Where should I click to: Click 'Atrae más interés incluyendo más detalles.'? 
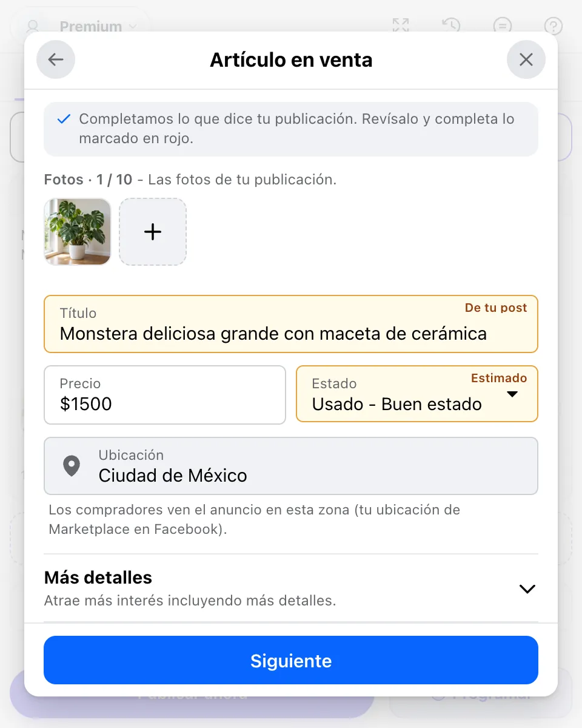click(x=190, y=601)
